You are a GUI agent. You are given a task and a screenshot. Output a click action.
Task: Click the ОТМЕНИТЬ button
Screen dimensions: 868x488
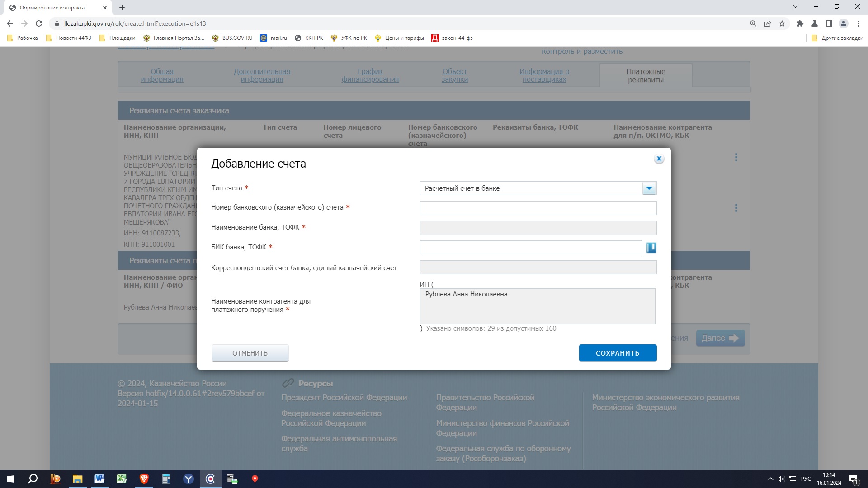point(250,353)
